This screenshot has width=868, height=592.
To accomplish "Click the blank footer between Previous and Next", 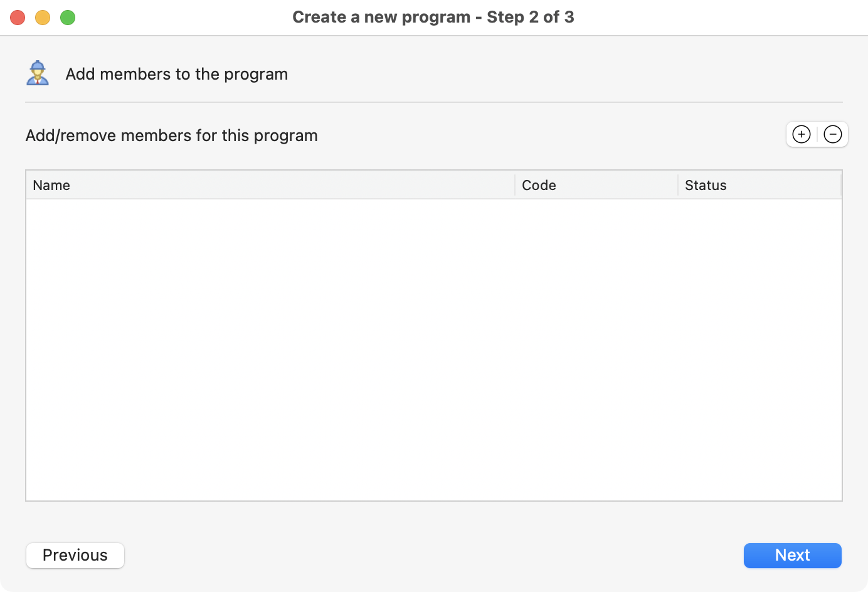I will click(x=434, y=556).
